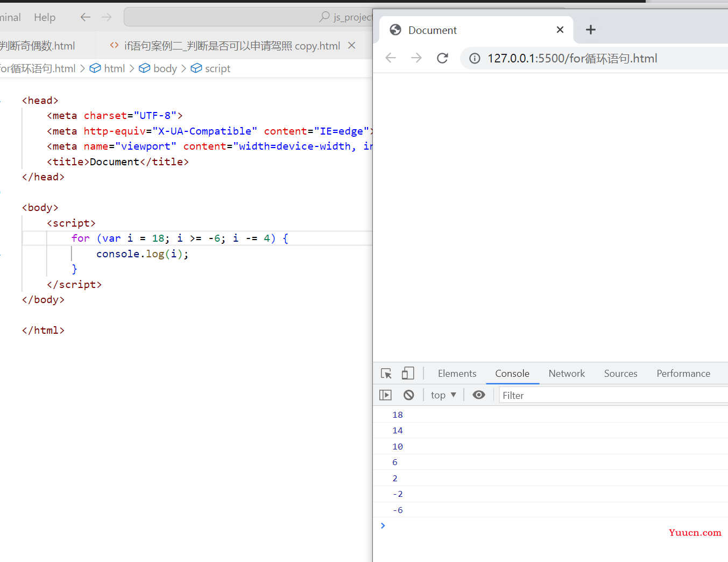Select the Document browser tab
728x562 pixels.
pos(476,30)
